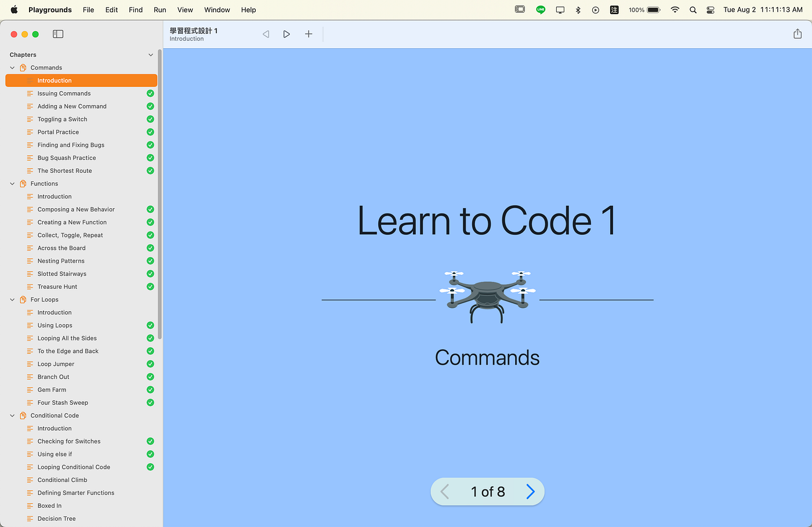Select the Treasure Hunt lesson
This screenshot has height=527, width=812.
[57, 286]
